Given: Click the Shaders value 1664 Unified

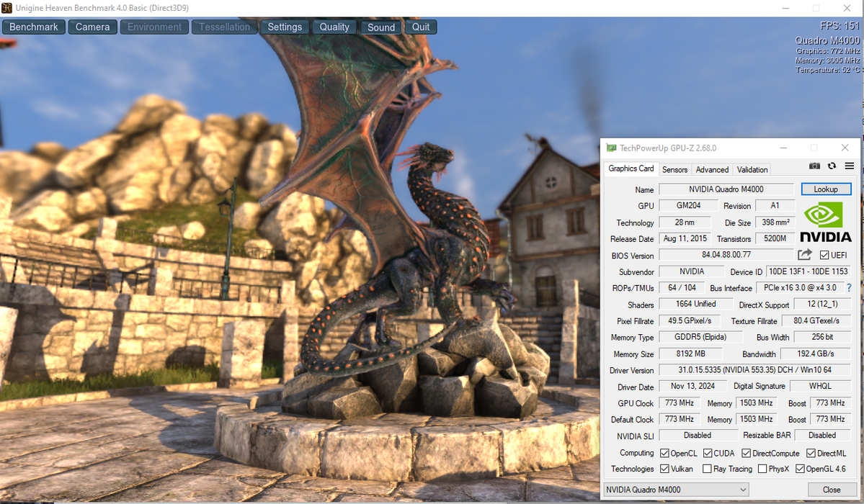Looking at the screenshot, I should (695, 304).
